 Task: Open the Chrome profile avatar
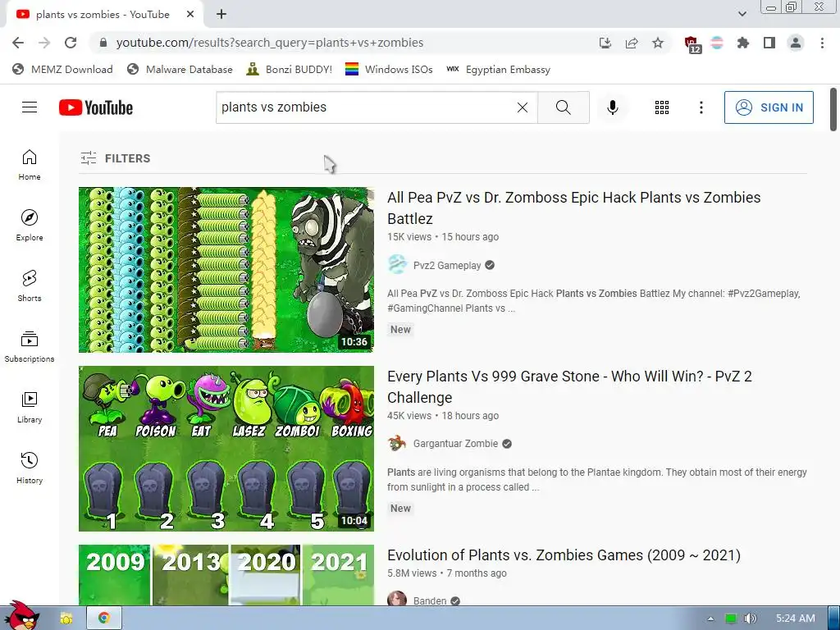click(x=796, y=43)
